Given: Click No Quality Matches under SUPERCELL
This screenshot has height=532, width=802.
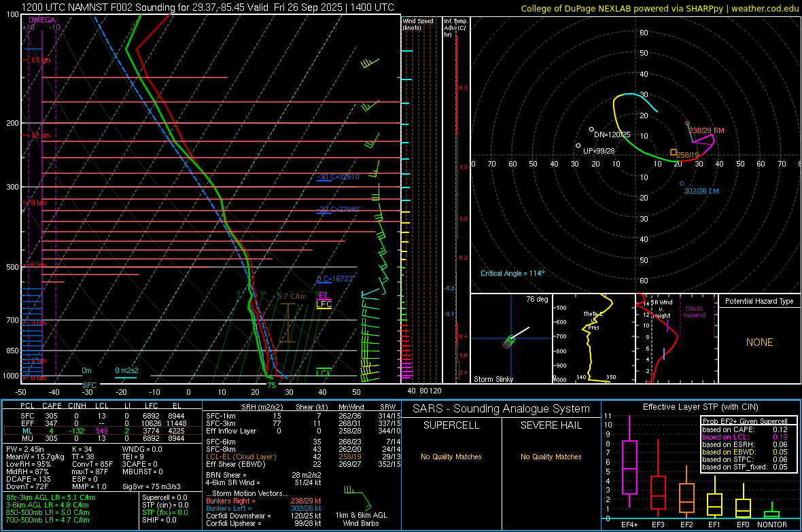Looking at the screenshot, I should [451, 457].
